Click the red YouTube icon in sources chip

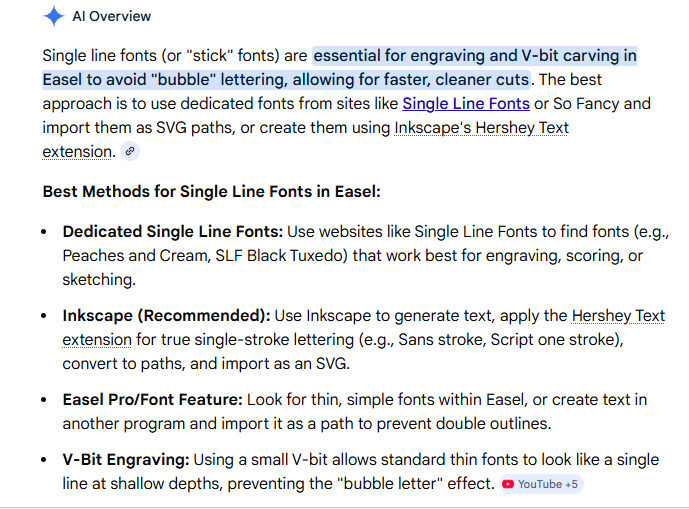tap(508, 484)
